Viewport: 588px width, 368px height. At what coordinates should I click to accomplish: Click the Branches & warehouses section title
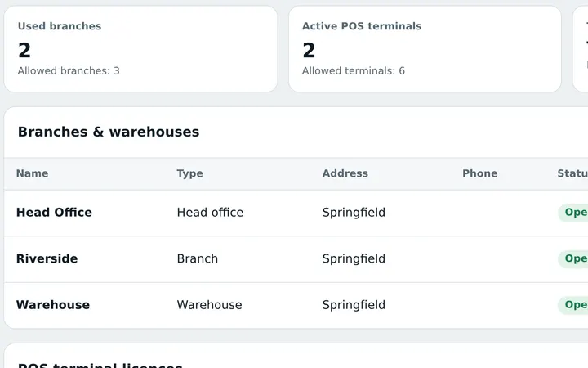tap(109, 132)
